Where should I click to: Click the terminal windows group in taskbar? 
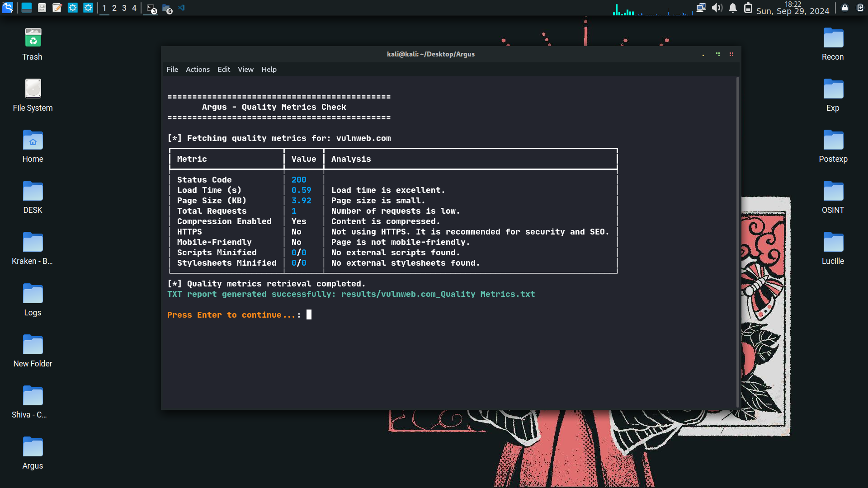click(151, 8)
